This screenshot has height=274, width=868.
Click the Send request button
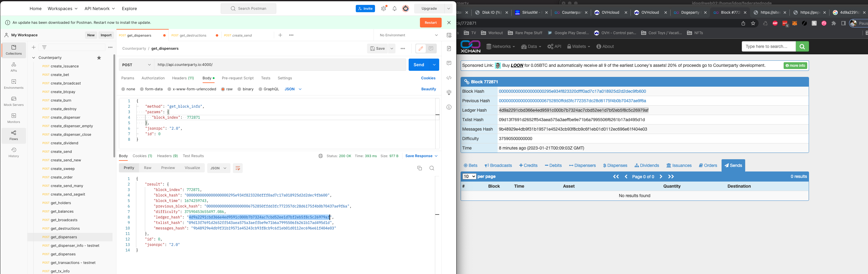pos(419,65)
